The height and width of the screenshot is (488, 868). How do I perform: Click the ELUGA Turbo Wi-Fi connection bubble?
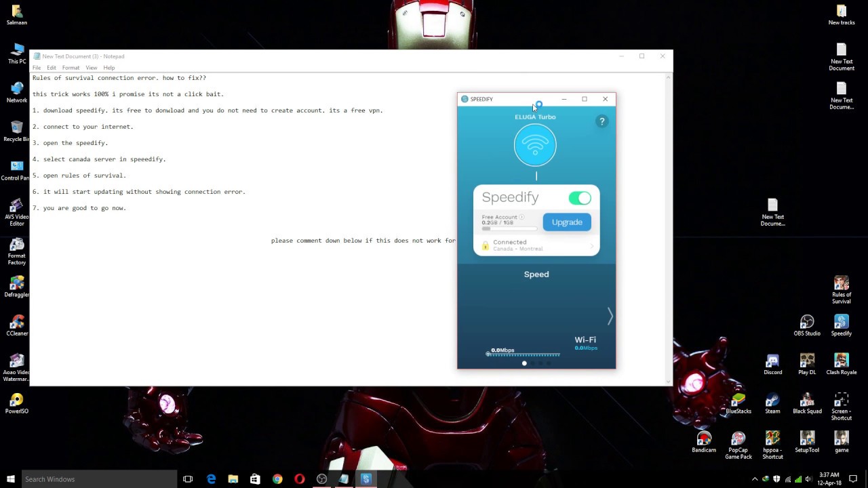point(535,145)
